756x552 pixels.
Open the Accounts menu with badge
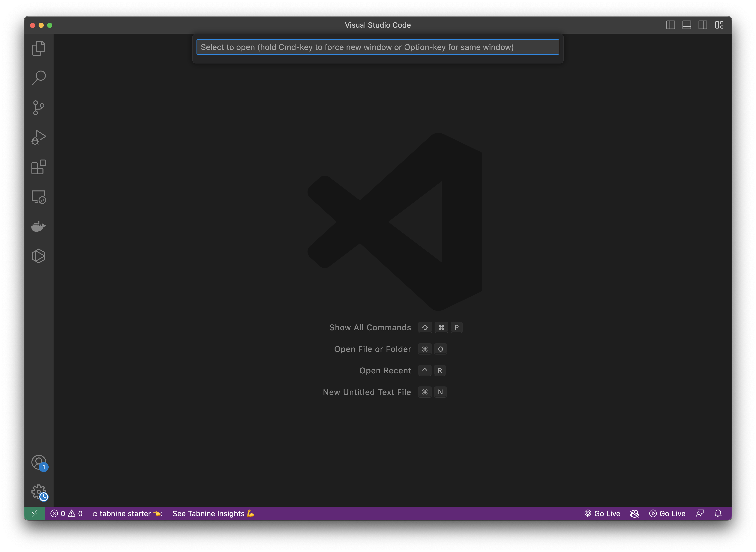[x=39, y=462]
